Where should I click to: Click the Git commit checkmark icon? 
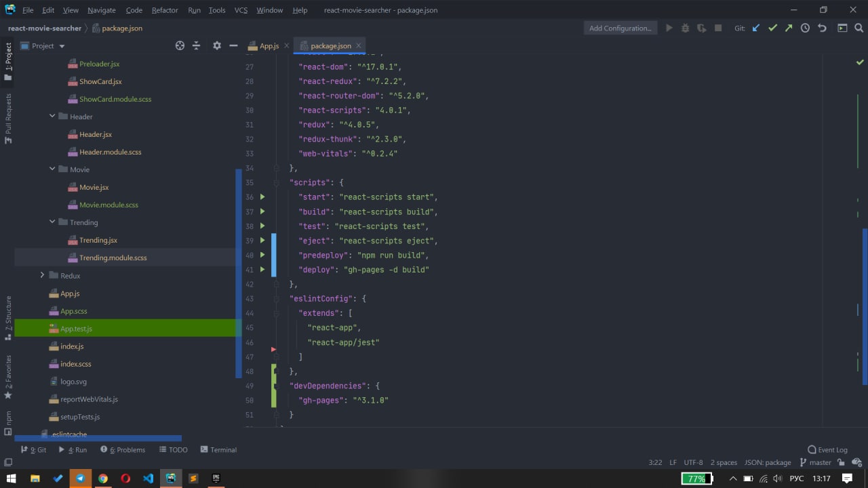(772, 28)
